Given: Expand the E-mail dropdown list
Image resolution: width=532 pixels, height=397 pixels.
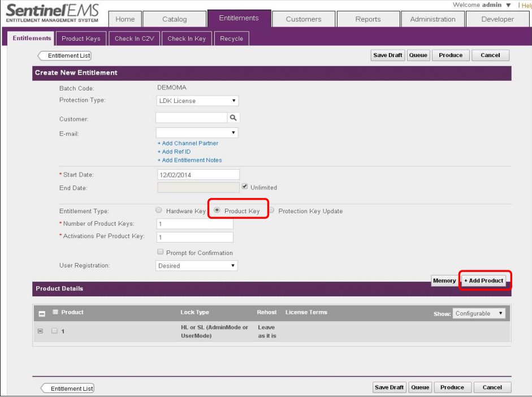Looking at the screenshot, I should click(x=197, y=133).
